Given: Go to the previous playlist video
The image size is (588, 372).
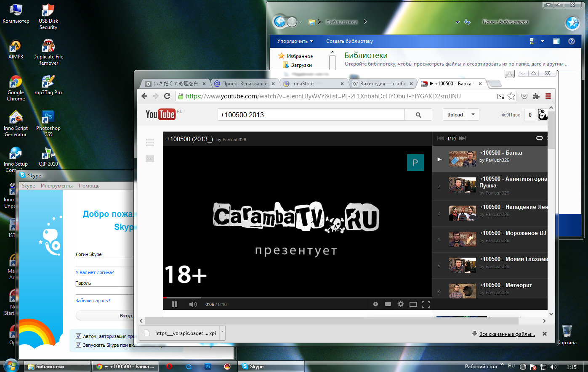Looking at the screenshot, I should 441,138.
